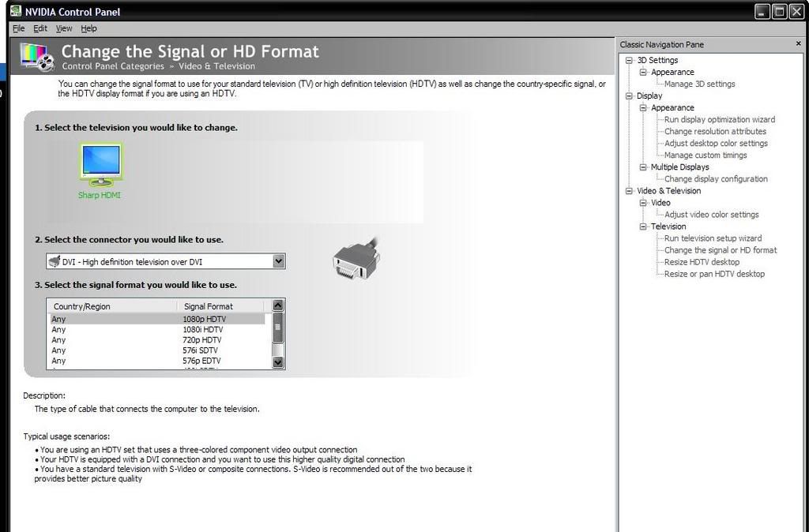Screen dimensions: 809x532
Task: Click the Multiple Displays tree label
Action: (679, 167)
